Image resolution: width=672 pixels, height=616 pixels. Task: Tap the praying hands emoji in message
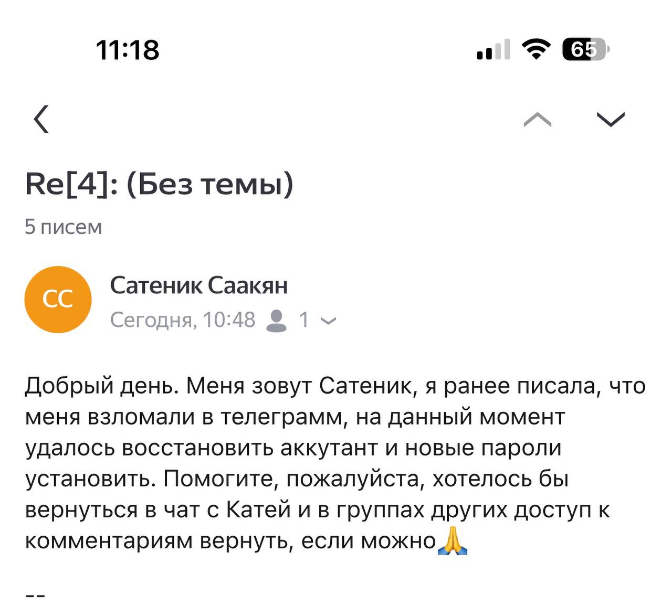click(x=453, y=541)
